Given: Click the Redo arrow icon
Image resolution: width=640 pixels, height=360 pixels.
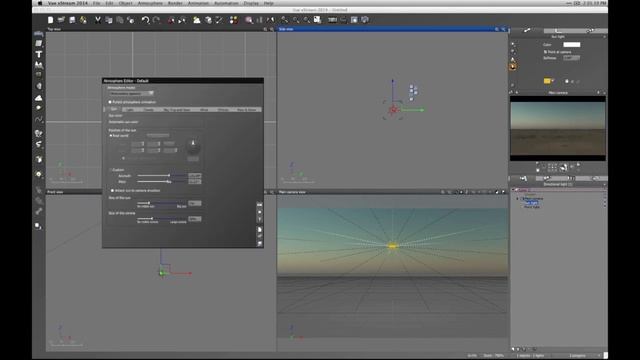Looking at the screenshot, I should [x=156, y=20].
